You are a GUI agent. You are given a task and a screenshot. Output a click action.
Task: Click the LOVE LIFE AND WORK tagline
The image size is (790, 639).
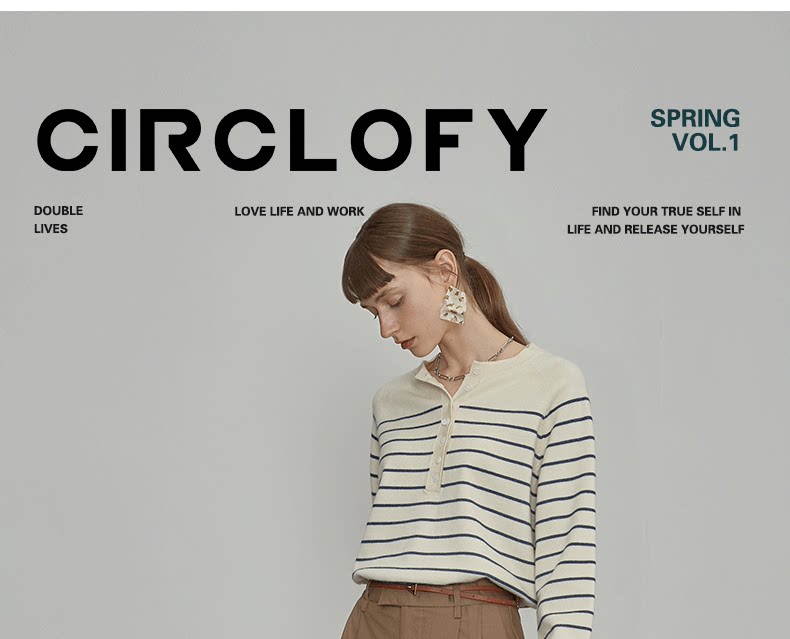click(x=299, y=212)
